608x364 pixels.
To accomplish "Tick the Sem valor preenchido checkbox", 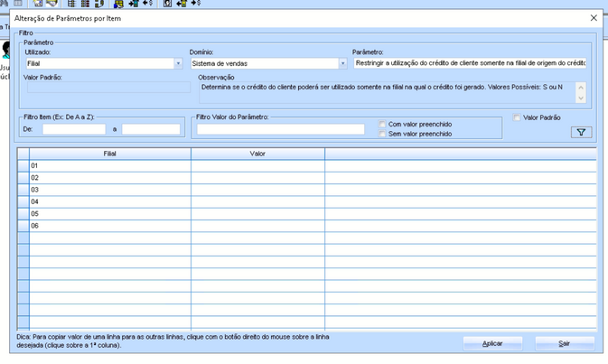I will [383, 134].
